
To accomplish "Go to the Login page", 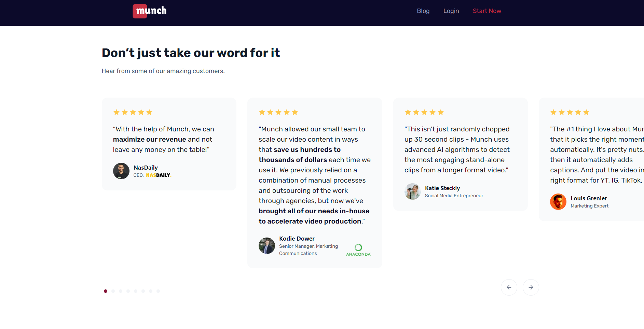I will coord(451,11).
